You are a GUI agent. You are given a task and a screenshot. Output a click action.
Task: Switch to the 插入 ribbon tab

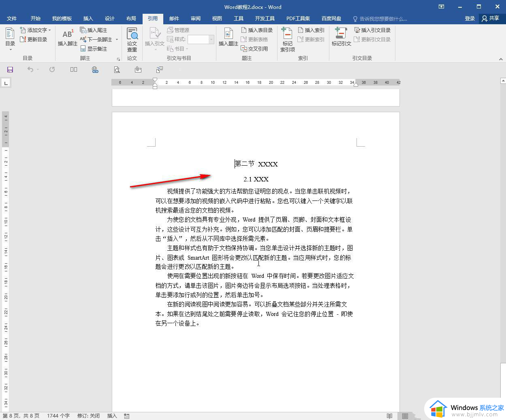[88, 19]
